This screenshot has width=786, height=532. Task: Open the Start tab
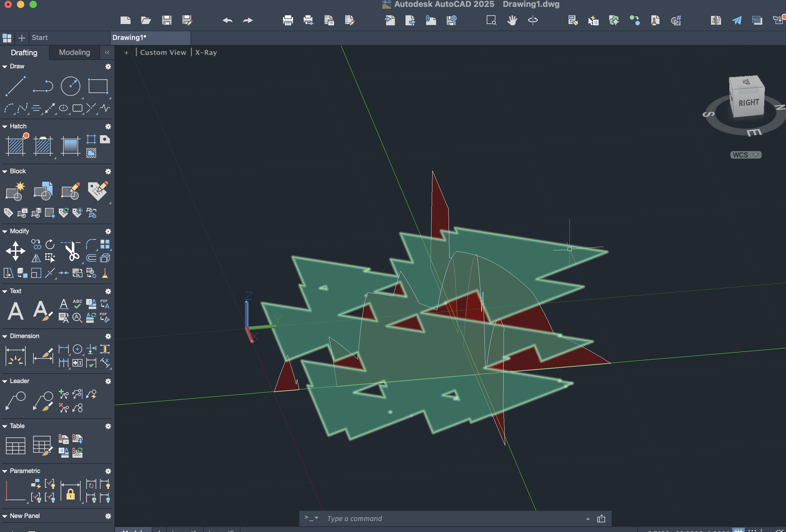(x=40, y=37)
